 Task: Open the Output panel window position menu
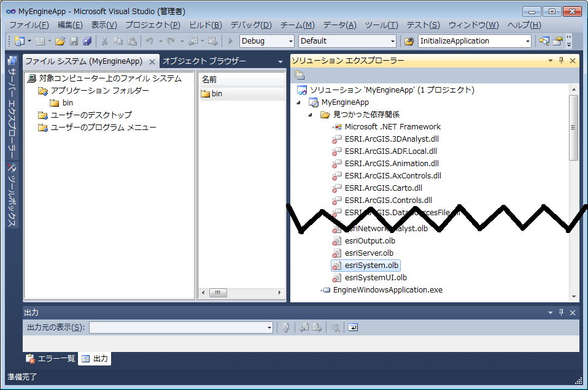(x=551, y=313)
